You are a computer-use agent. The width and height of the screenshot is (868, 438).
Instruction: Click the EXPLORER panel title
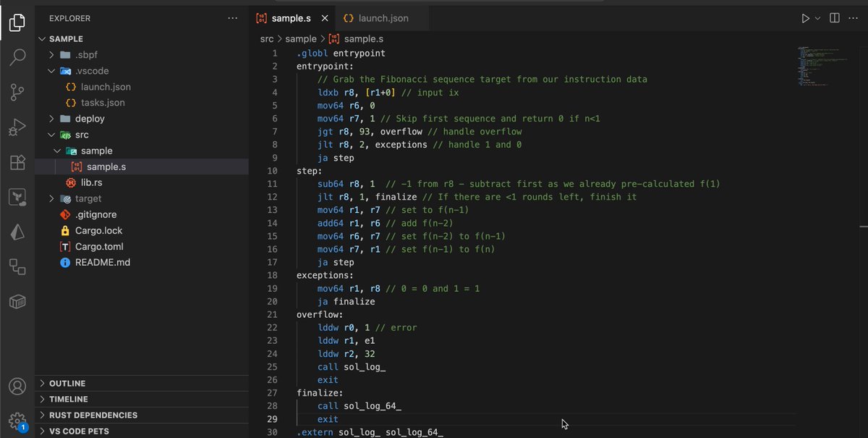[x=69, y=18]
